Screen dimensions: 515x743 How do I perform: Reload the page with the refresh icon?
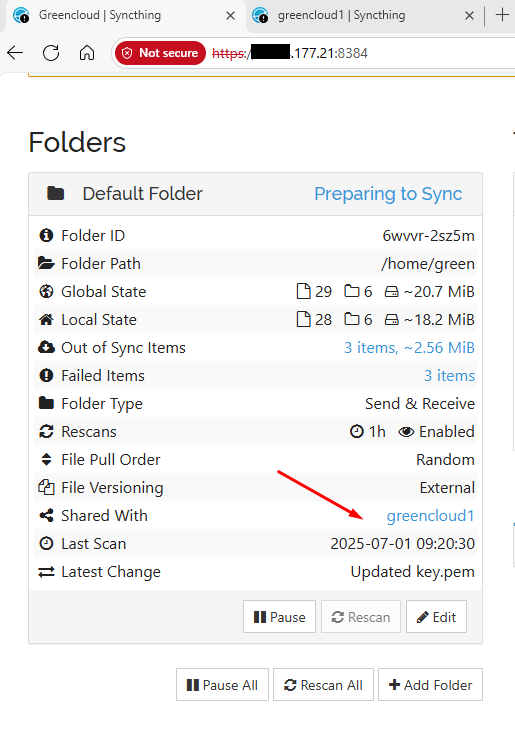[x=51, y=53]
